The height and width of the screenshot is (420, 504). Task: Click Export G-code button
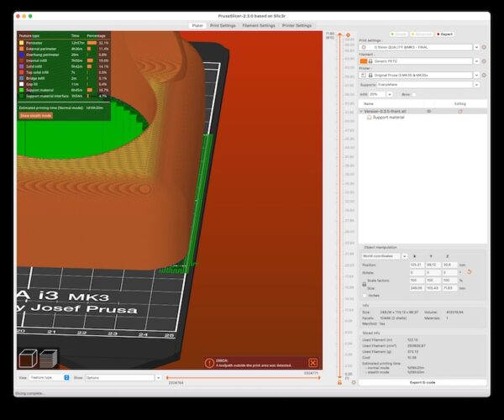423,382
